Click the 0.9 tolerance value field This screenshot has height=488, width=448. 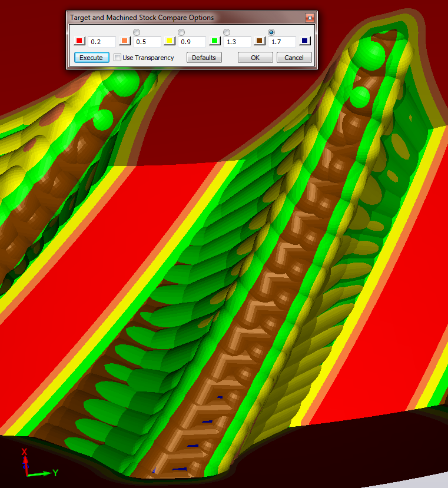point(192,42)
